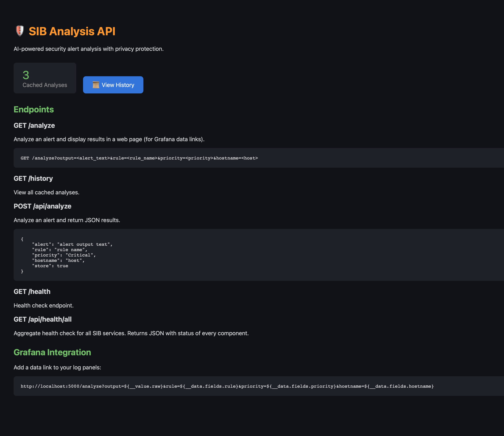Click the Grafana Integration heading
504x436 pixels.
pos(52,352)
